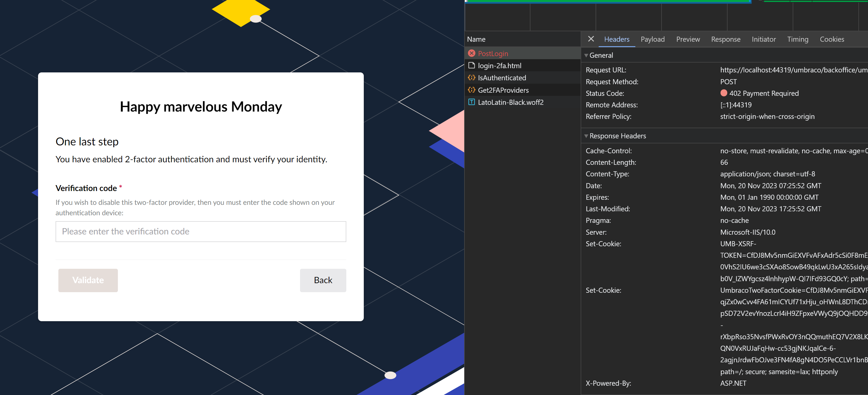
Task: Close the request details pane with X
Action: tap(591, 39)
